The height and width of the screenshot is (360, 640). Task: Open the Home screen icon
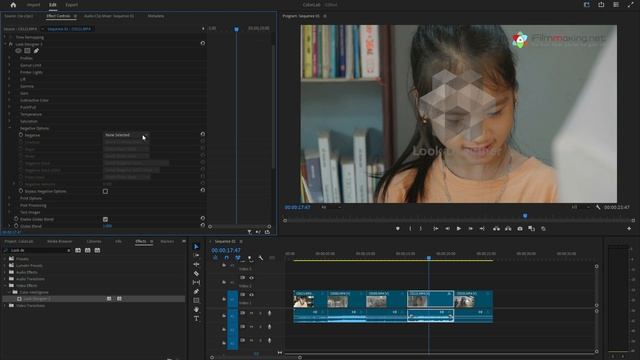point(13,5)
